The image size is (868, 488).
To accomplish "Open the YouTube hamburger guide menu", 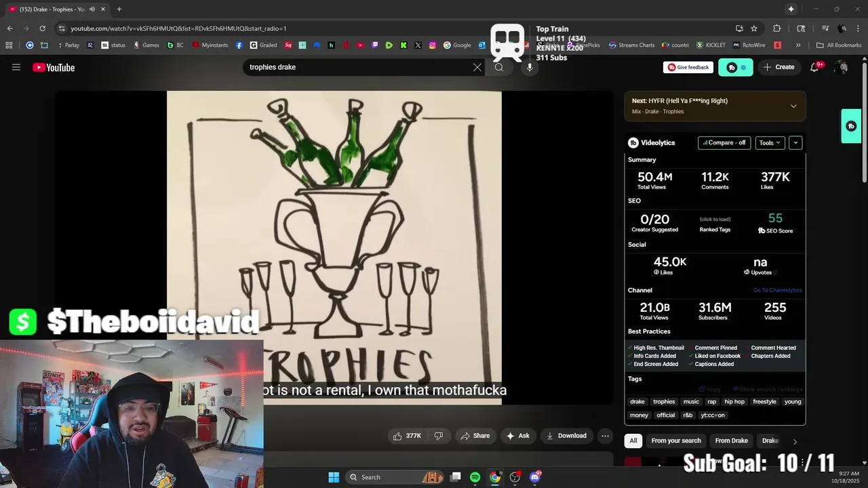I will [16, 67].
